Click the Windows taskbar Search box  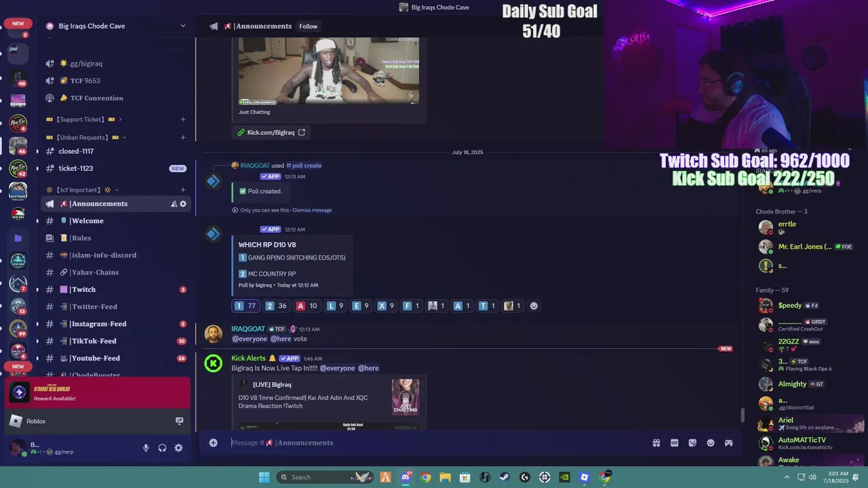click(324, 477)
